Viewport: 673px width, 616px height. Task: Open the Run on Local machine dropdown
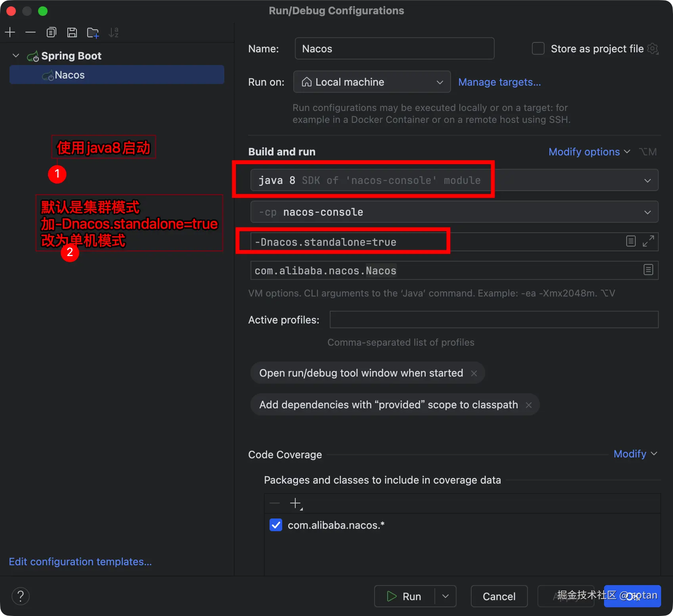click(372, 82)
